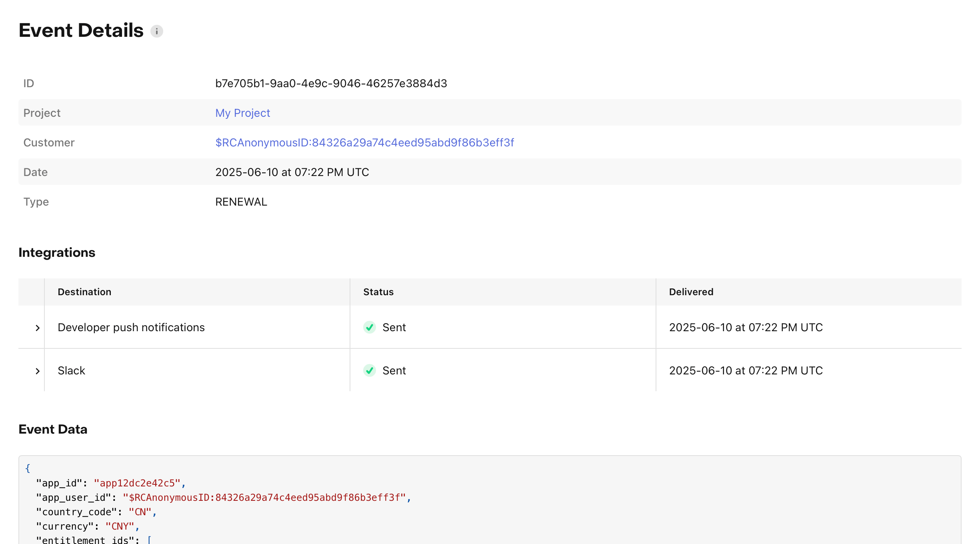This screenshot has width=980, height=544.
Task: Click the entitlement_ids opening bracket in JSON
Action: (x=149, y=540)
